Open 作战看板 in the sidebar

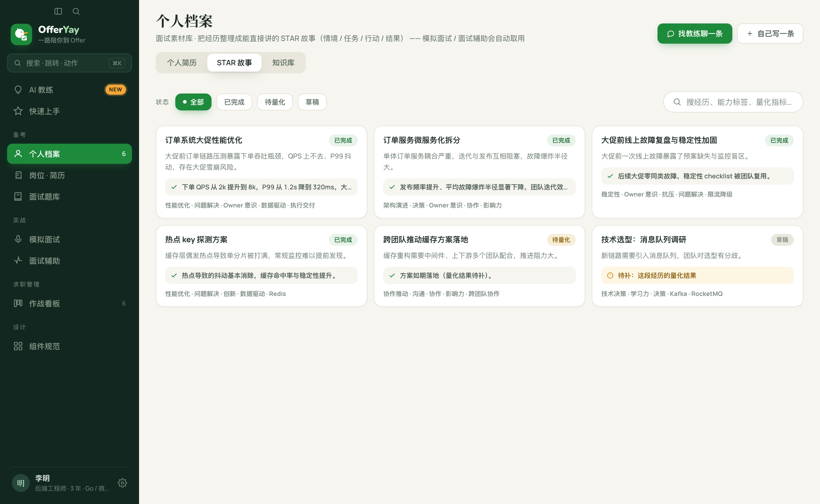(x=70, y=303)
